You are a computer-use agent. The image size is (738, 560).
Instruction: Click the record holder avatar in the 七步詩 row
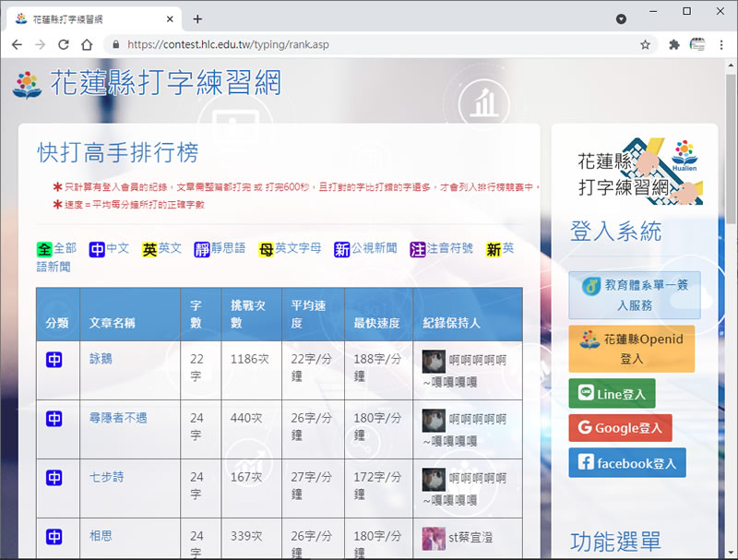[x=434, y=480]
